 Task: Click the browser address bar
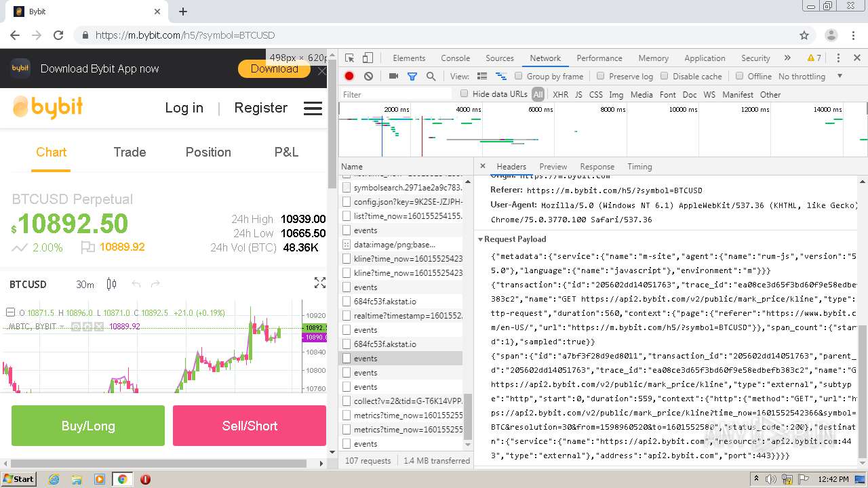pos(434,35)
